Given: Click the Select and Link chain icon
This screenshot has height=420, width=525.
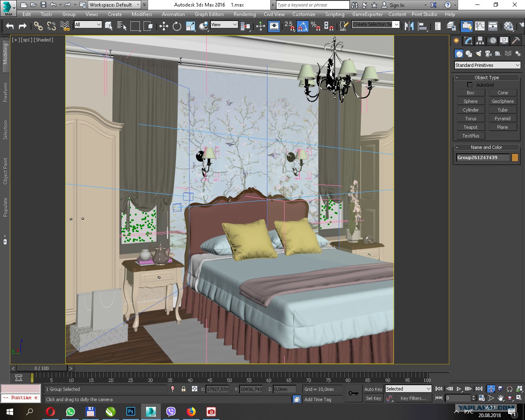Looking at the screenshot, I should coord(38,26).
